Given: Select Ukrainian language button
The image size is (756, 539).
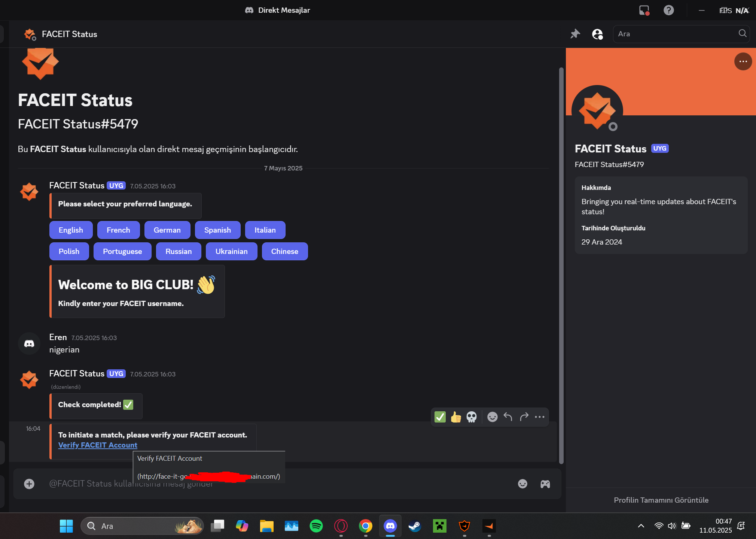Looking at the screenshot, I should point(231,251).
